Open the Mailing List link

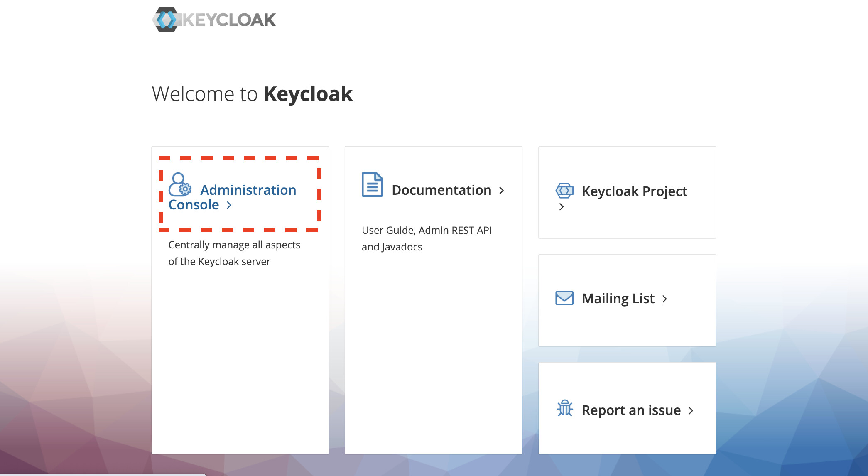pos(618,299)
